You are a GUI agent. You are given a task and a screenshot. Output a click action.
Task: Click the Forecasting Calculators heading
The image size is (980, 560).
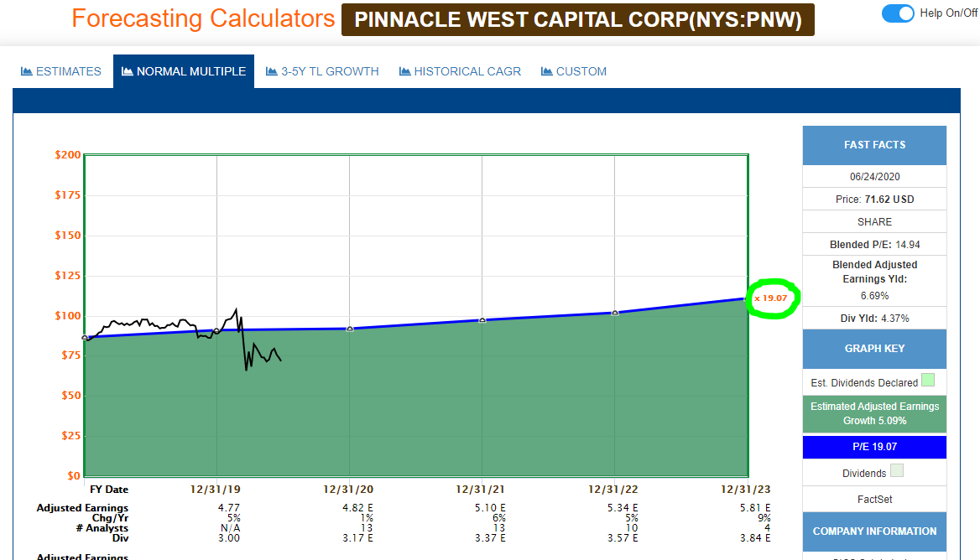(203, 18)
